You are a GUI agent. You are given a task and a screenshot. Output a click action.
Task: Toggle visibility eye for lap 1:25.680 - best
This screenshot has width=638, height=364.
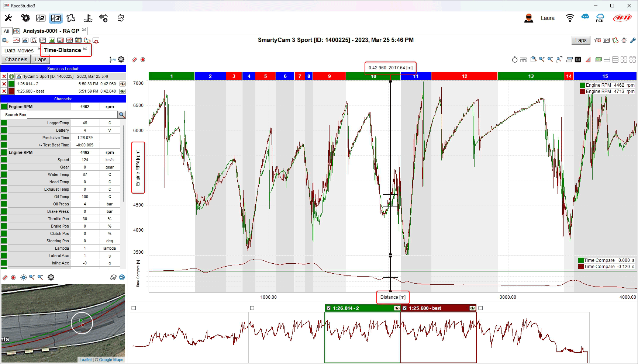point(123,91)
